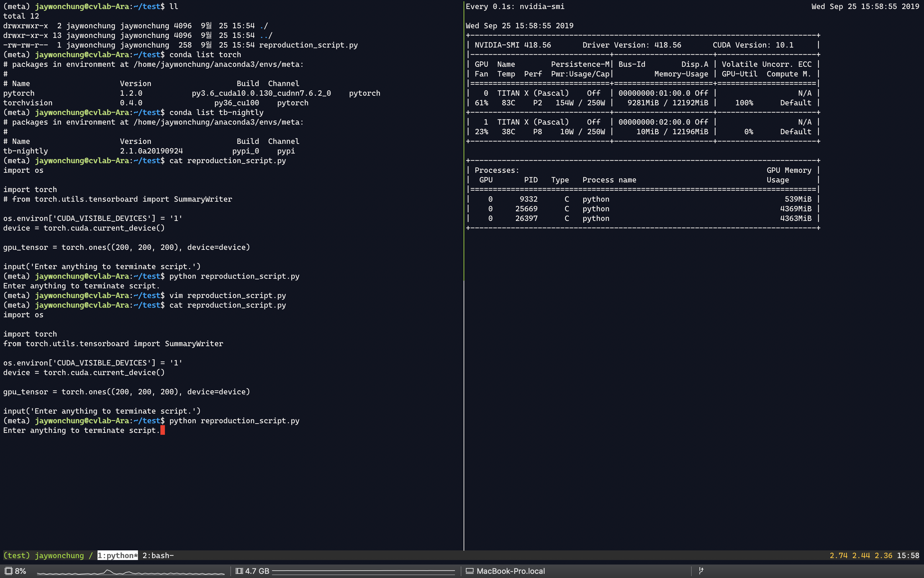Viewport: 924px width, 578px height.
Task: Click the load averages 2.74 2.44 2.36
Action: pyautogui.click(x=861, y=556)
